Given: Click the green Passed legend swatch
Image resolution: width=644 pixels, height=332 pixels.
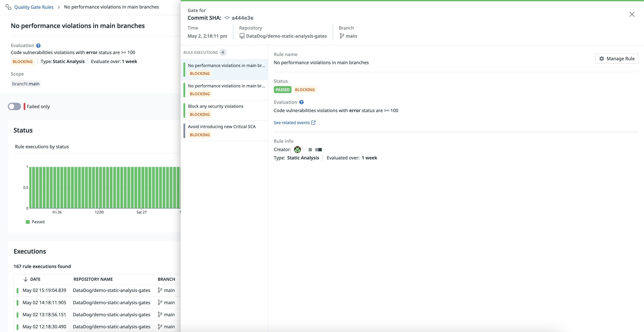Looking at the screenshot, I should click(28, 222).
